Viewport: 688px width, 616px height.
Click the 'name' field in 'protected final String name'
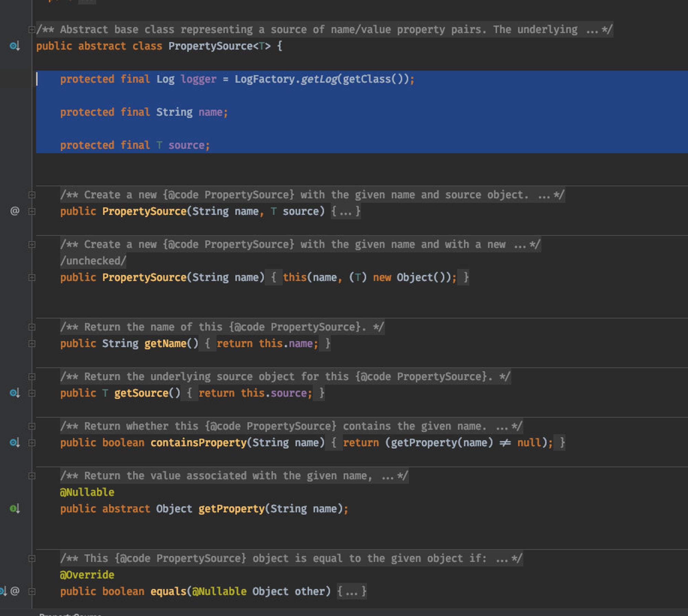tap(211, 112)
